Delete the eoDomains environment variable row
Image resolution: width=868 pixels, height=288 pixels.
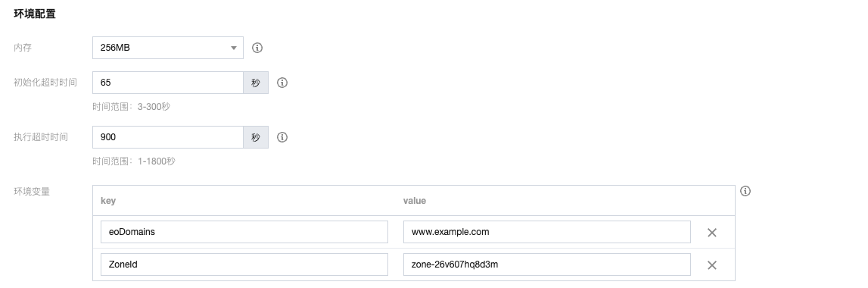click(x=712, y=233)
